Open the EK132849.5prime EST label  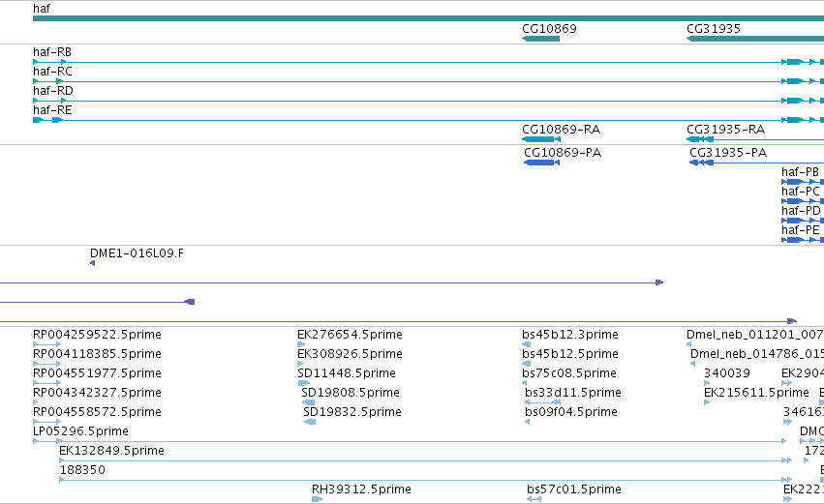111,451
